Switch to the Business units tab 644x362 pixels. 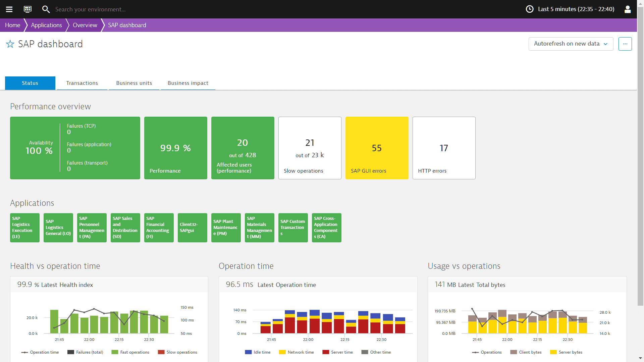(134, 83)
